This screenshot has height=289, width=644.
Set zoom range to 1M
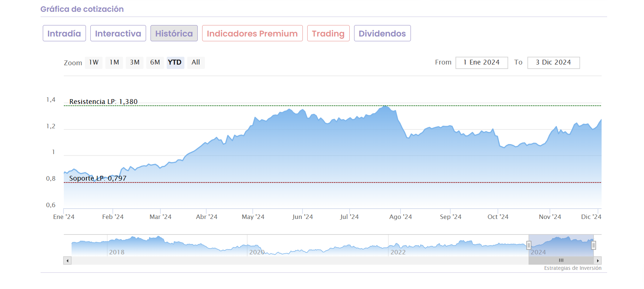pos(114,63)
